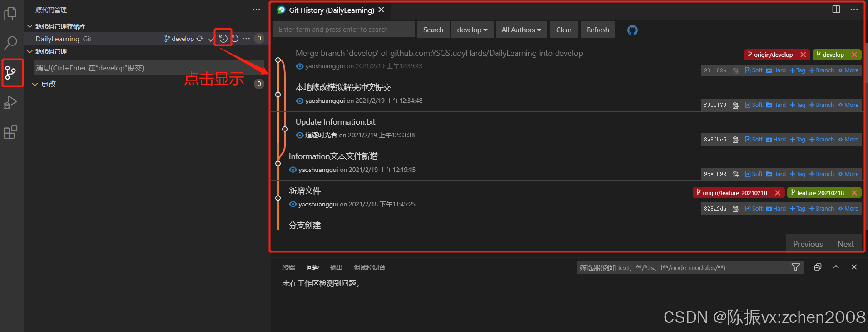Click More on commit 8a8dbc5
The height and width of the screenshot is (332, 868).
pos(848,140)
